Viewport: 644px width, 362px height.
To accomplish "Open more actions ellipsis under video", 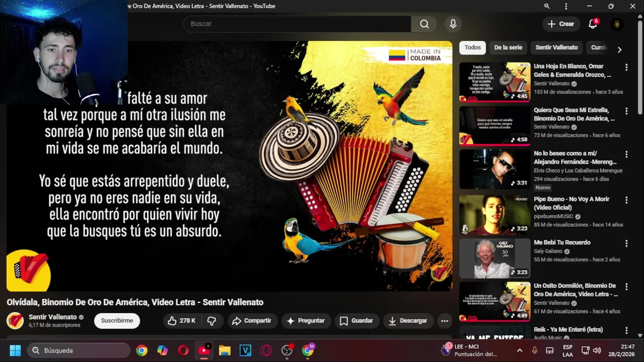I will pos(444,321).
